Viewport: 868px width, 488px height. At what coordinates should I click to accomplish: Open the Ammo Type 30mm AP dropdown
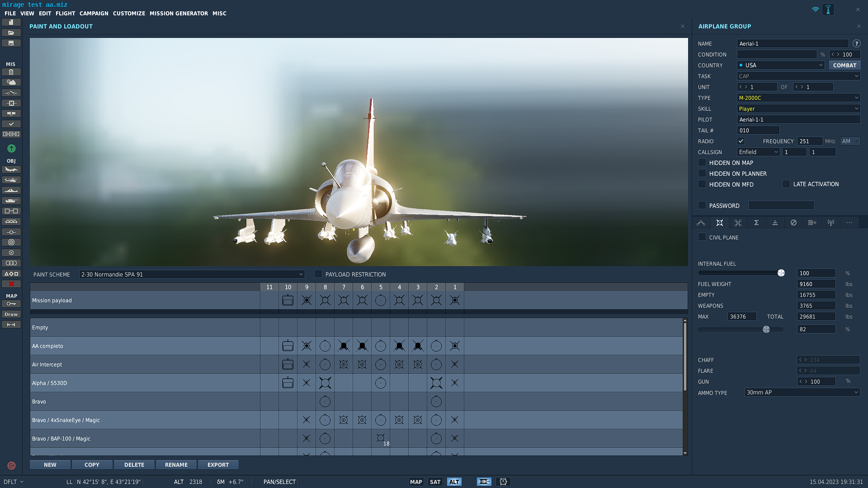[x=802, y=392]
